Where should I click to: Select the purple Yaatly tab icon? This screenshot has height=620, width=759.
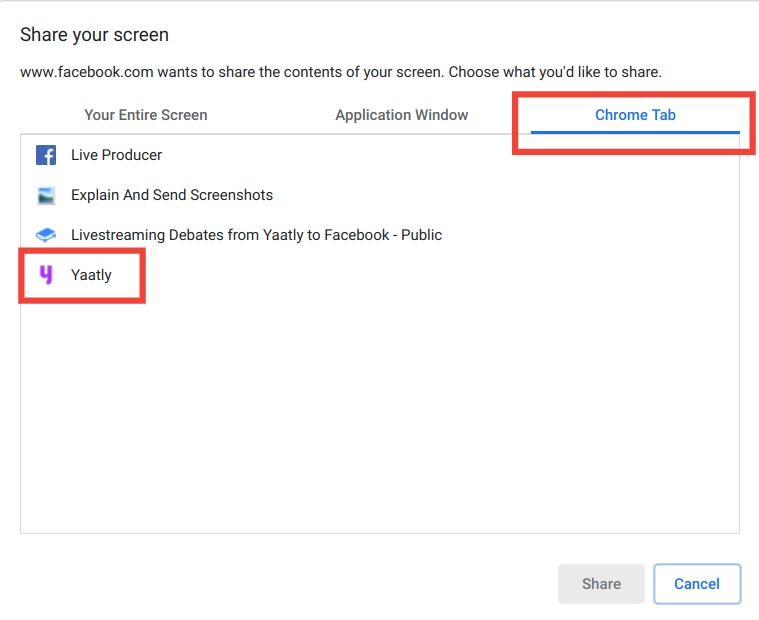[x=46, y=275]
